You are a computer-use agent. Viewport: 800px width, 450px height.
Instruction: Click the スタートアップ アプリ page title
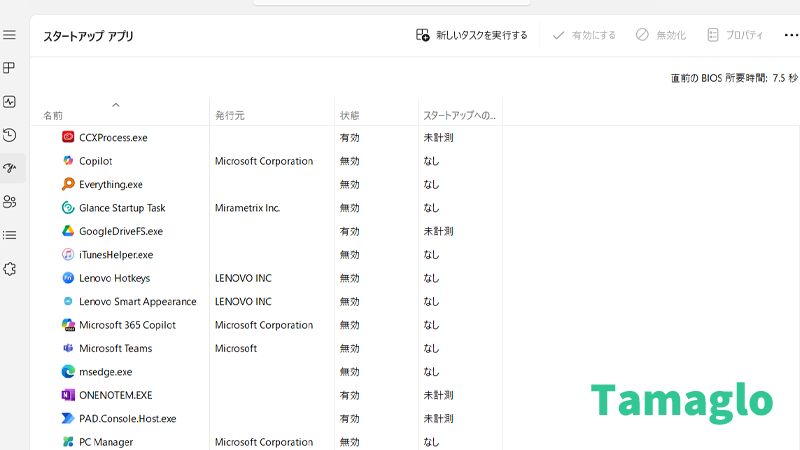88,36
